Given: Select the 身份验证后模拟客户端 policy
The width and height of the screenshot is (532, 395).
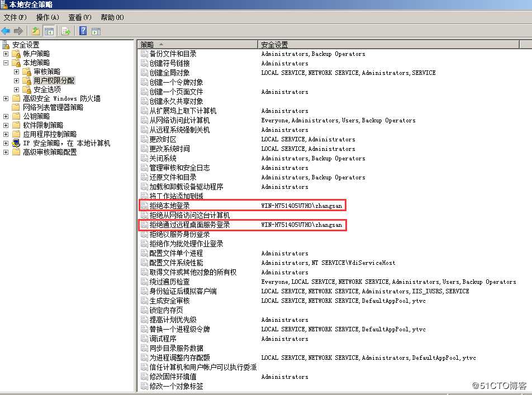Looking at the screenshot, I should point(183,291).
